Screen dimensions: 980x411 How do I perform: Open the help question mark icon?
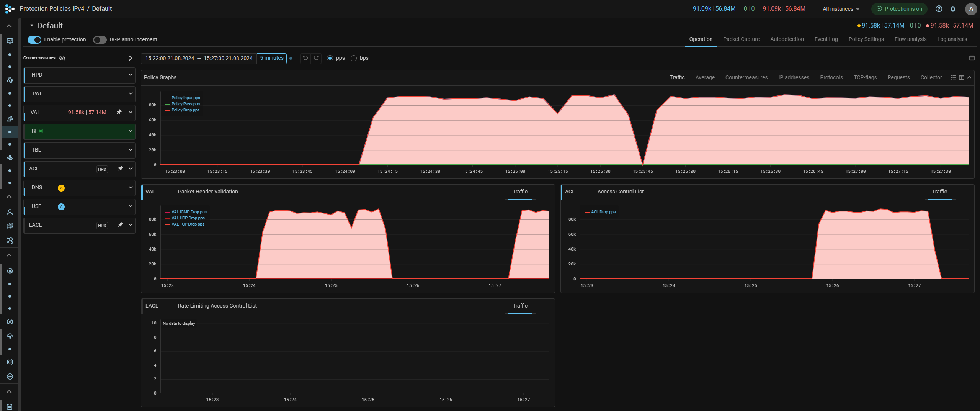click(939, 9)
